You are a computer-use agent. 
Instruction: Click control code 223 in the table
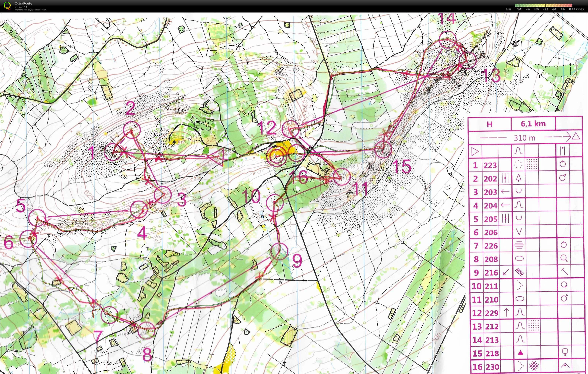coord(490,165)
